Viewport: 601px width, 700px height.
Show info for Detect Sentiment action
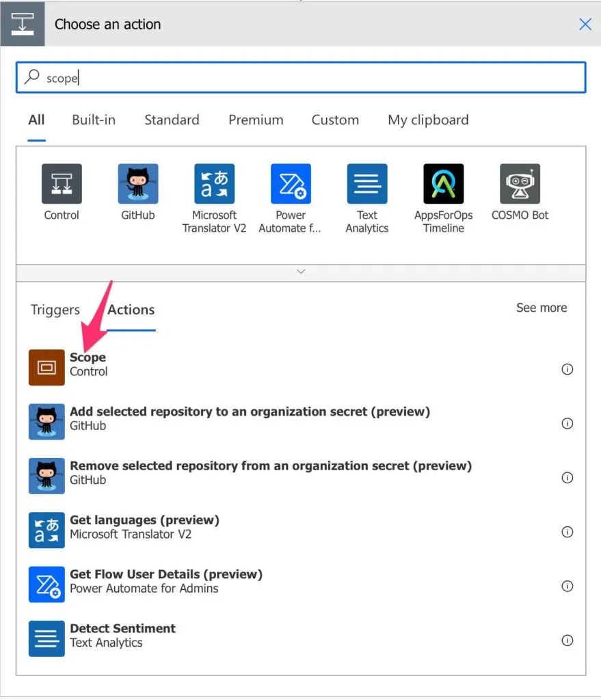click(x=567, y=641)
